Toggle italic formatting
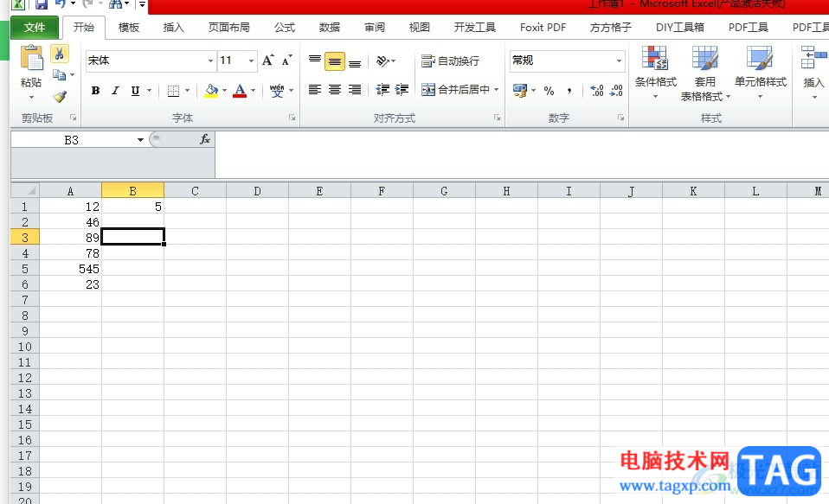 (x=115, y=90)
